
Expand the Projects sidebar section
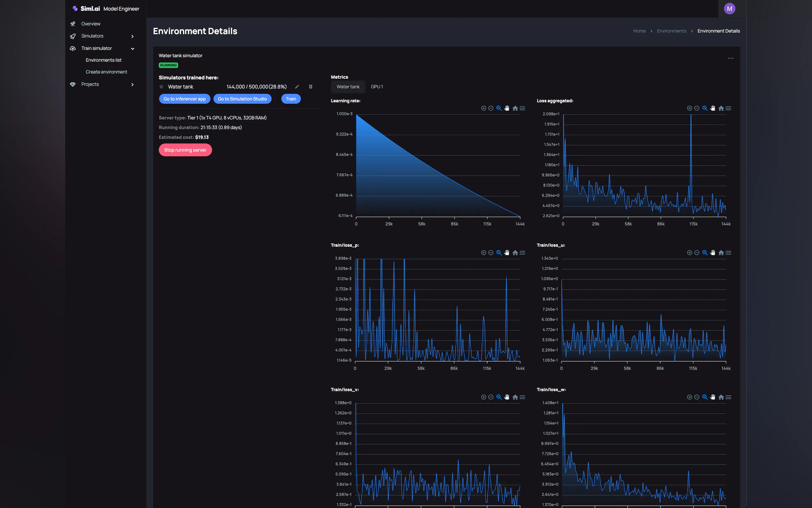coord(132,84)
